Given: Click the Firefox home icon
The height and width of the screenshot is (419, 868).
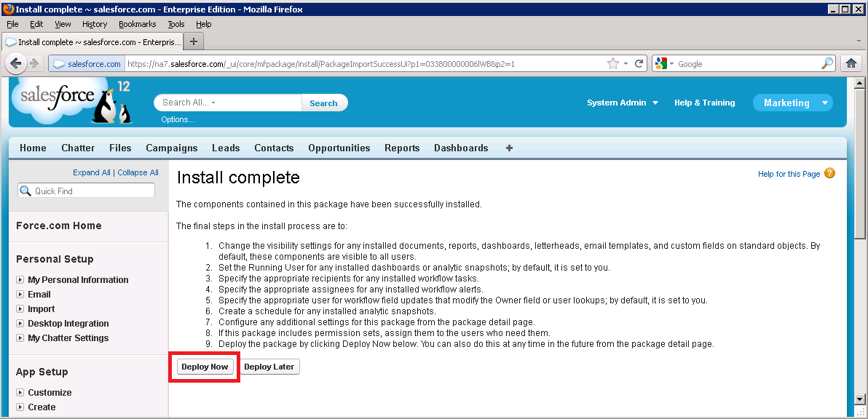Looking at the screenshot, I should tap(851, 64).
